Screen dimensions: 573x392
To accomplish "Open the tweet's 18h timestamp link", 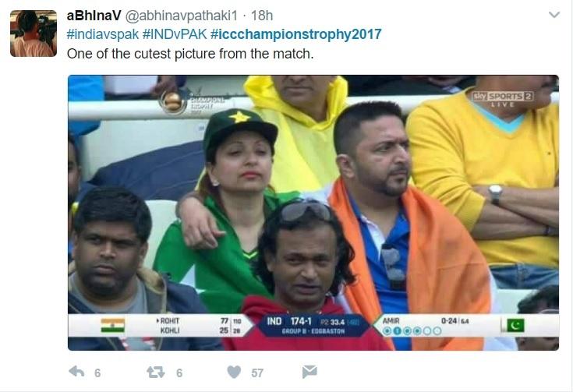I will 262,16.
